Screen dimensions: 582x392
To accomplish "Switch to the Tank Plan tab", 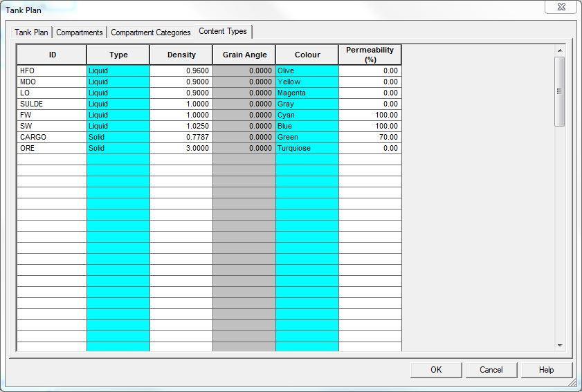I will [x=32, y=32].
